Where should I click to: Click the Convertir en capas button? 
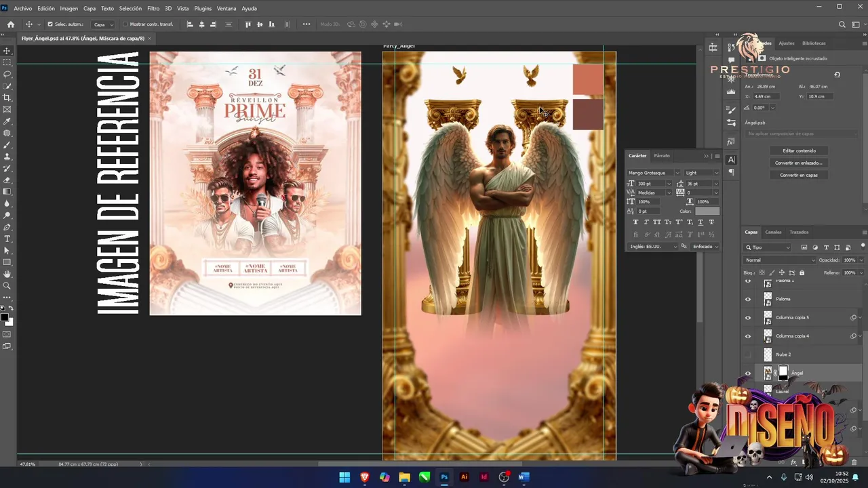[x=799, y=175]
